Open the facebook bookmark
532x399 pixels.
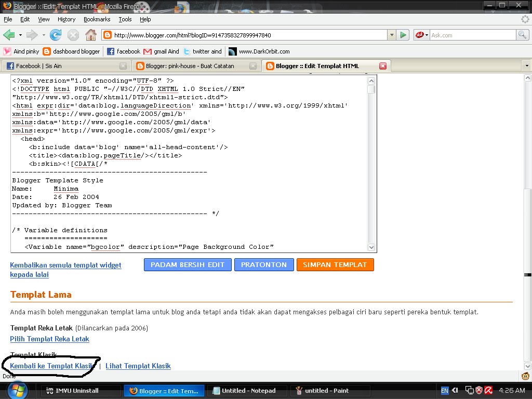coord(124,51)
